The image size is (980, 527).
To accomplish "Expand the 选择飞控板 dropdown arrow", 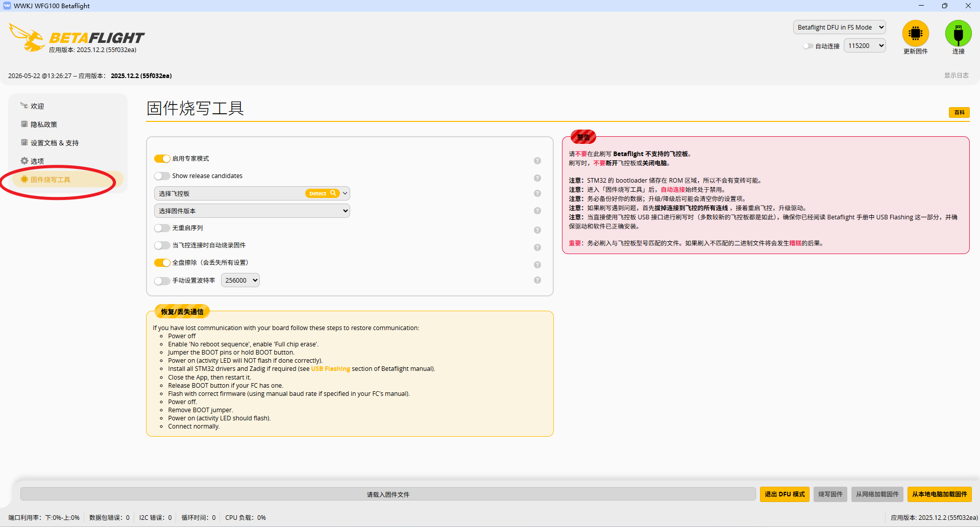I will pos(345,193).
